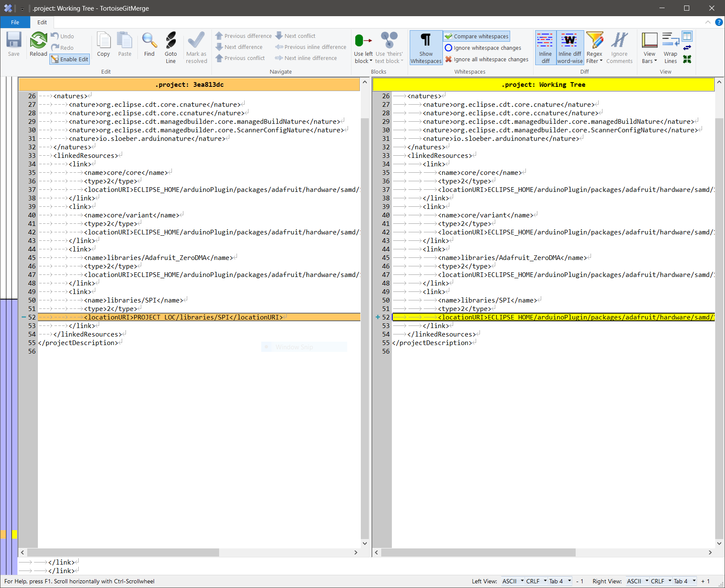Activate the Goto Line tool

coord(171,47)
